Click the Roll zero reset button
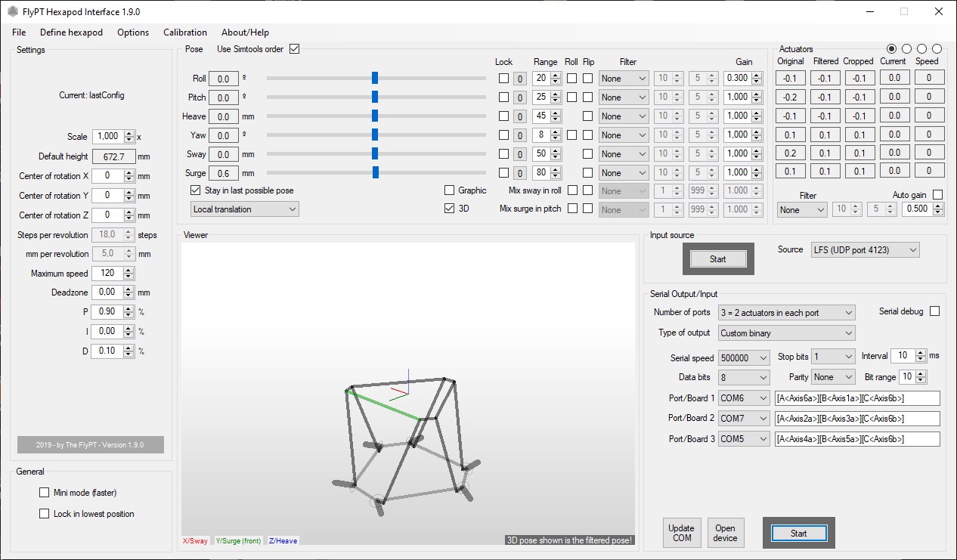The width and height of the screenshot is (957, 560). 520,79
